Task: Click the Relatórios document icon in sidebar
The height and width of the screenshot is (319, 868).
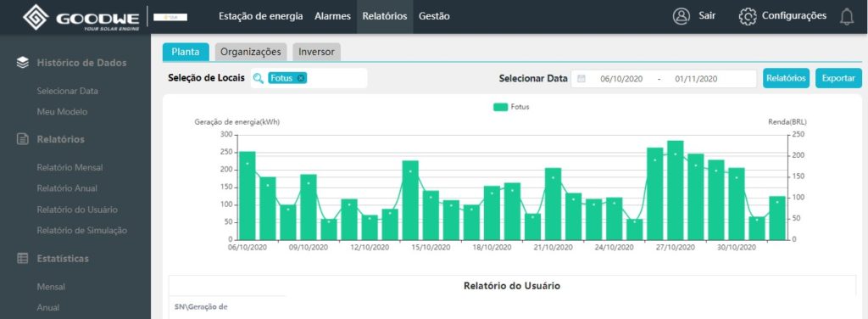Action: (23, 139)
